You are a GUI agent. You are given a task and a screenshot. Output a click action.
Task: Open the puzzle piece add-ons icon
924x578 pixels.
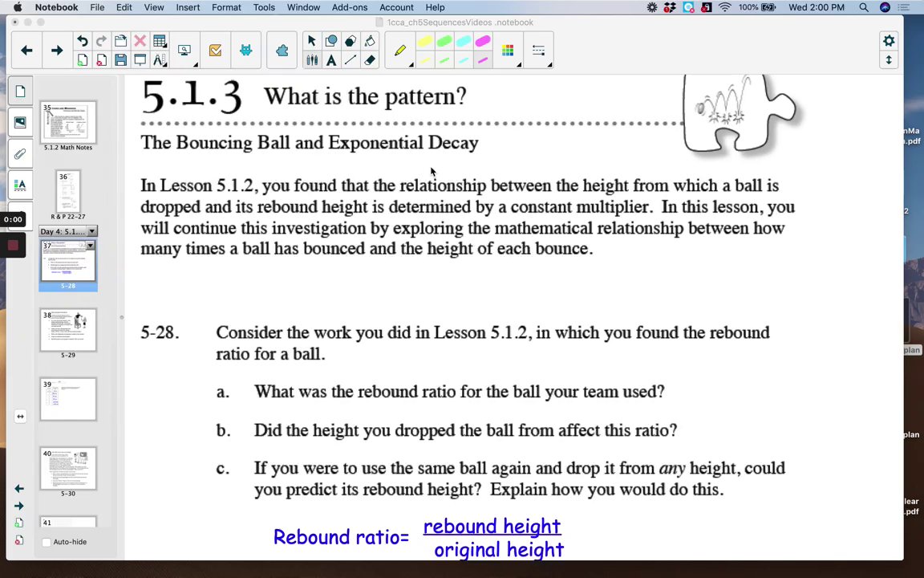[282, 51]
